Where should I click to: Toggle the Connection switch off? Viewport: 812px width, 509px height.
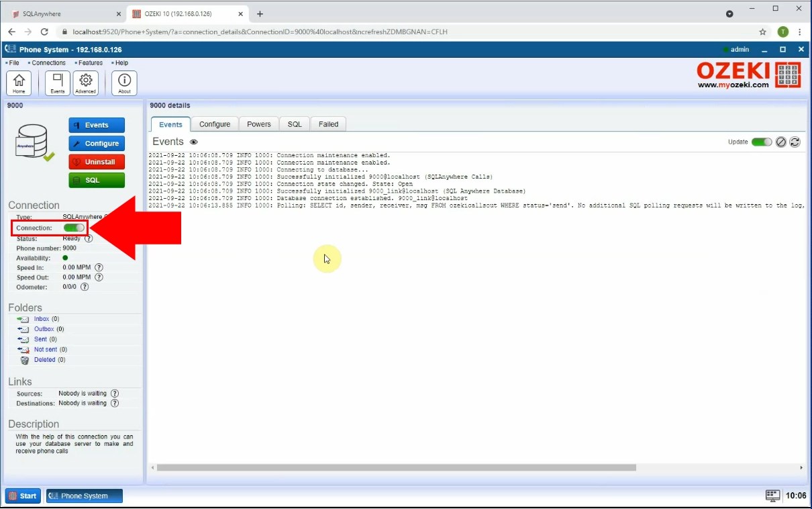pos(74,228)
